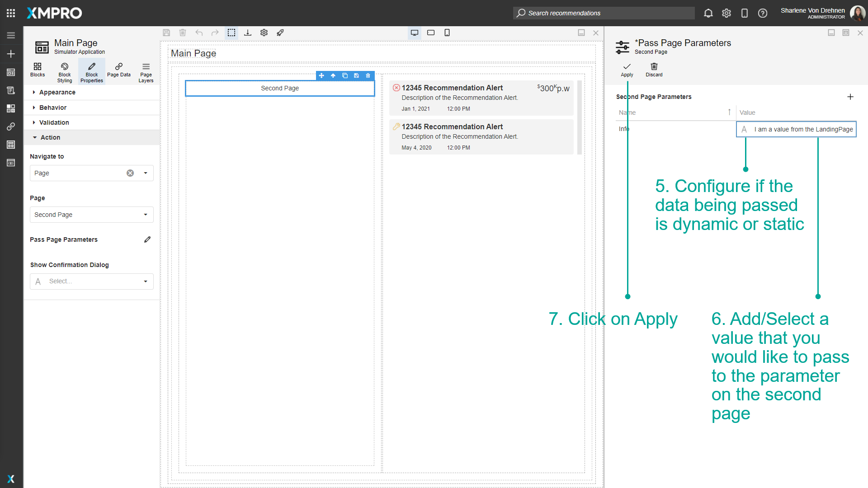The image size is (868, 488).
Task: Open the Block Styling panel
Action: pyautogui.click(x=64, y=71)
